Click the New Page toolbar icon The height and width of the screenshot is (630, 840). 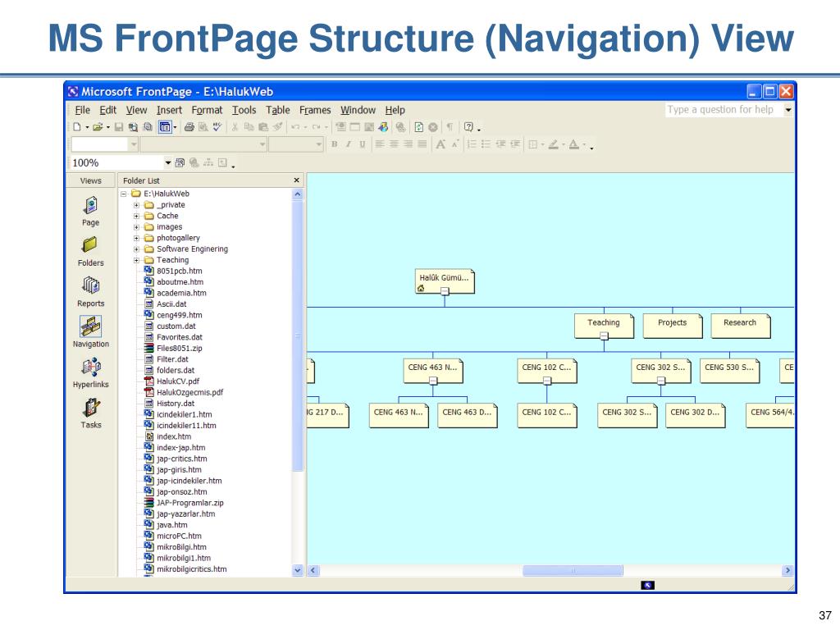click(77, 127)
